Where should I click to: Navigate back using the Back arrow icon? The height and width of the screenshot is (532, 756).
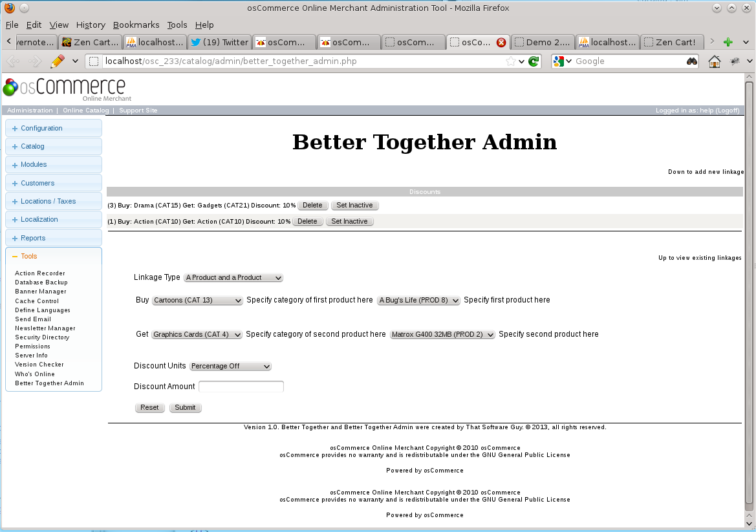[x=13, y=61]
